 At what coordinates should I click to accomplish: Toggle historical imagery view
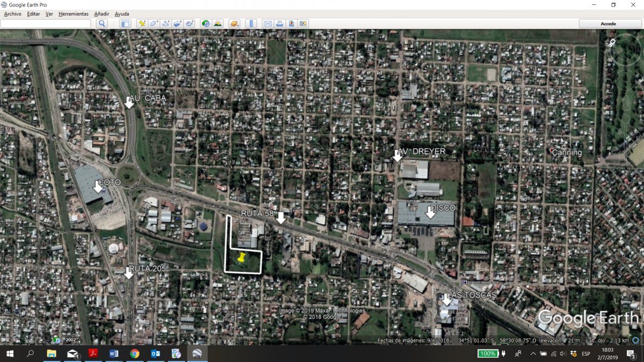tap(205, 24)
